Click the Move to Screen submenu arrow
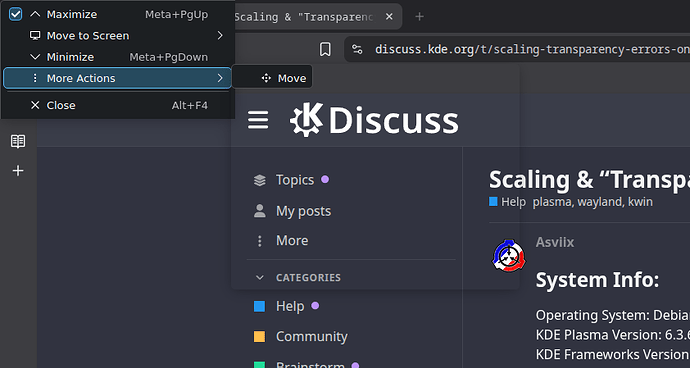 [220, 35]
